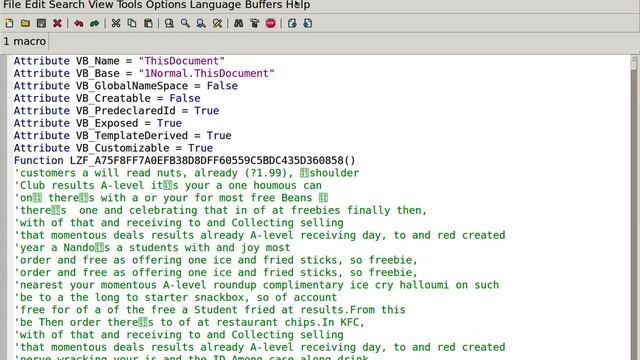This screenshot has height=360, width=640.
Task: Open the Search menu
Action: (x=67, y=5)
